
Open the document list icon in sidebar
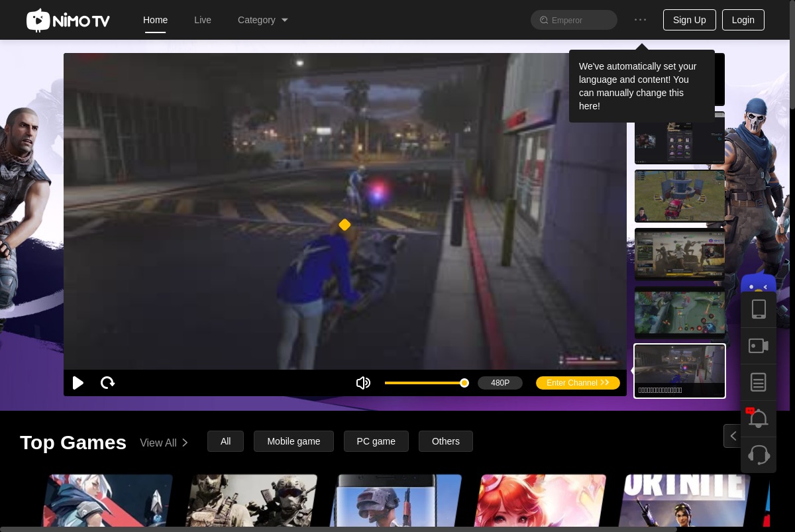759,382
